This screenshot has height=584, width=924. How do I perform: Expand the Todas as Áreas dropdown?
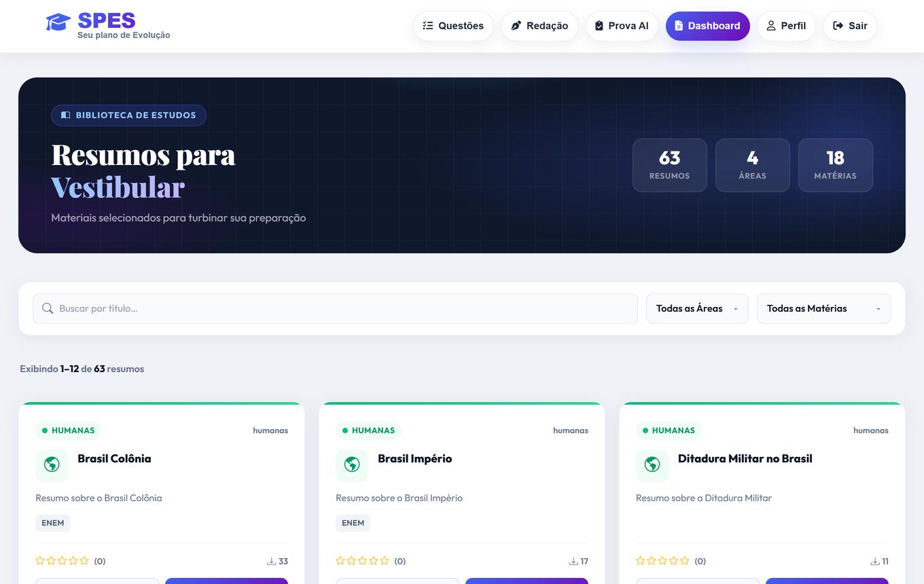697,308
